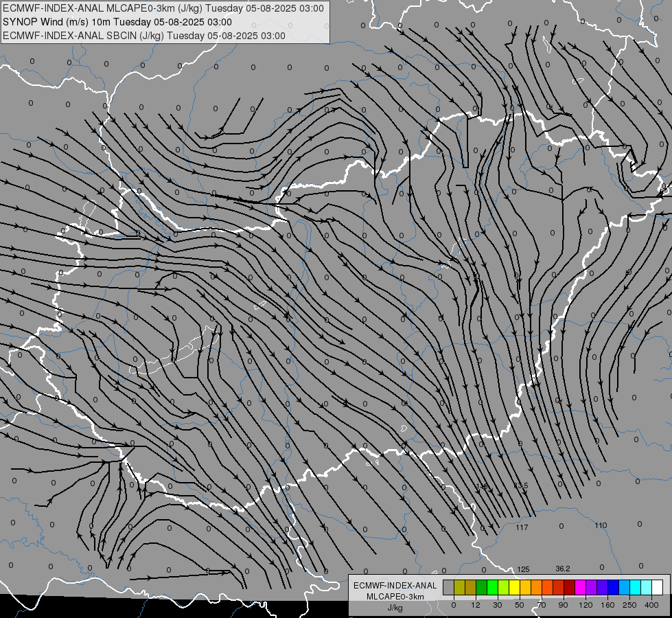Click the legend tick label 12
Viewport: 672px width, 618px height.
click(x=476, y=605)
